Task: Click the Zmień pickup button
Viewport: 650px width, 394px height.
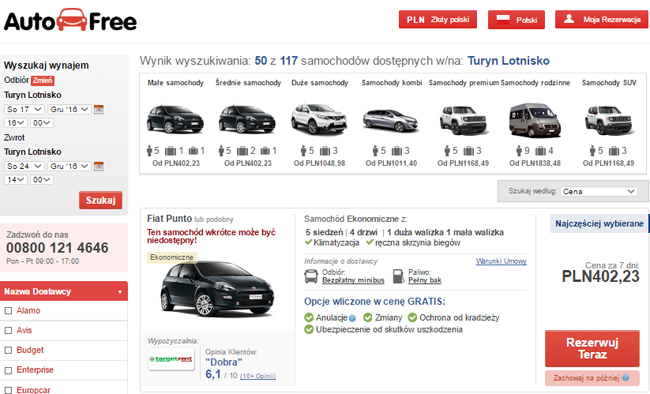Action: (x=42, y=80)
